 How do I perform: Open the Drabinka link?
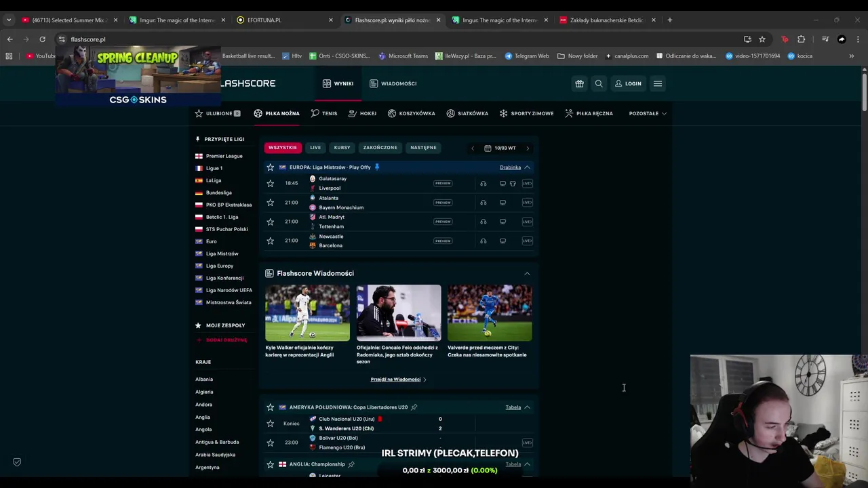point(510,167)
